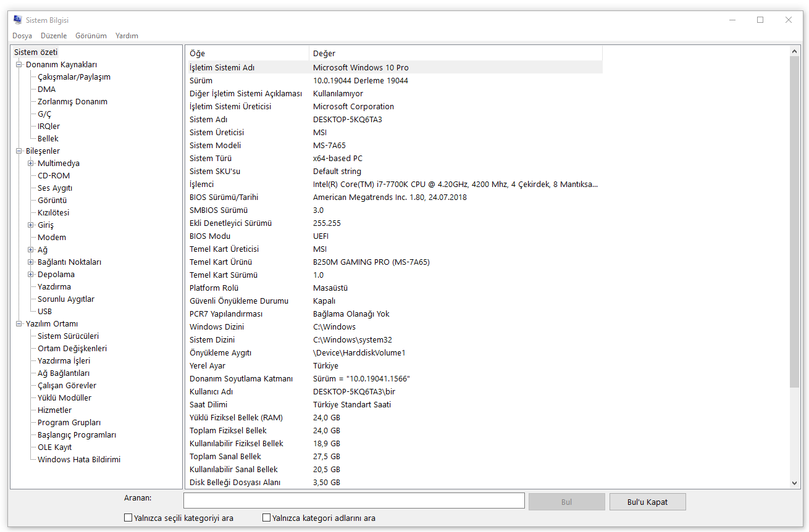Collapse the Donanım Kaynakları tree node

click(19, 65)
